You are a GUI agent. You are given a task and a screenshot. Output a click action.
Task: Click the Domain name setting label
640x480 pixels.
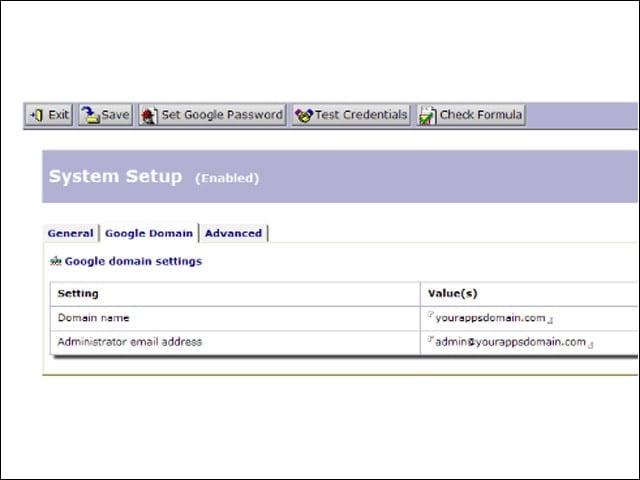pos(93,318)
